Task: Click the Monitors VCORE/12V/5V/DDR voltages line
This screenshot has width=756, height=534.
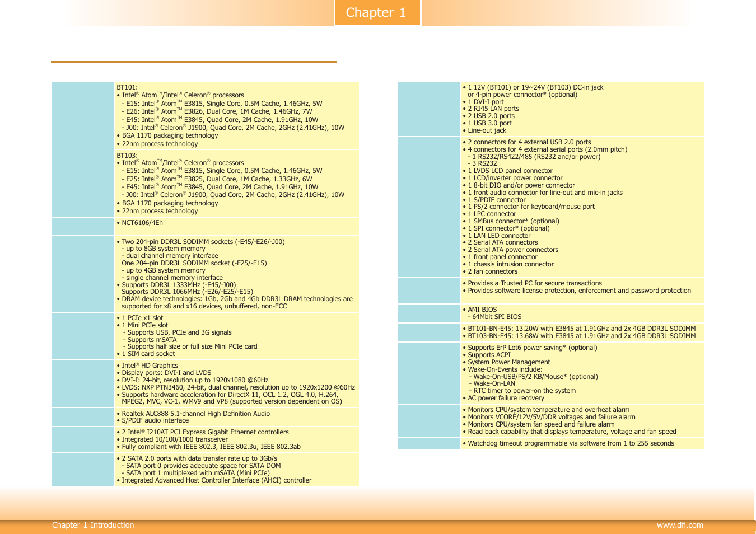Action: [549, 417]
